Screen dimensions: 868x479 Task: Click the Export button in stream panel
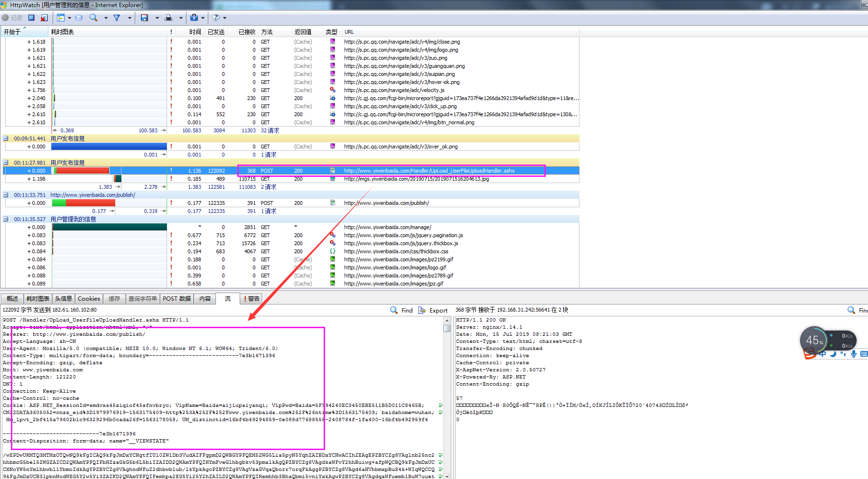click(433, 311)
